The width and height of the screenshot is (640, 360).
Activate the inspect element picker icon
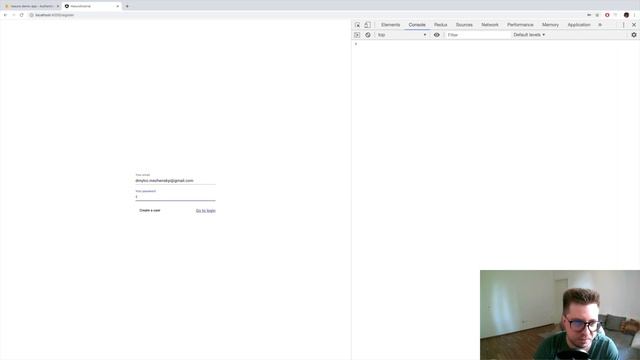tap(357, 25)
